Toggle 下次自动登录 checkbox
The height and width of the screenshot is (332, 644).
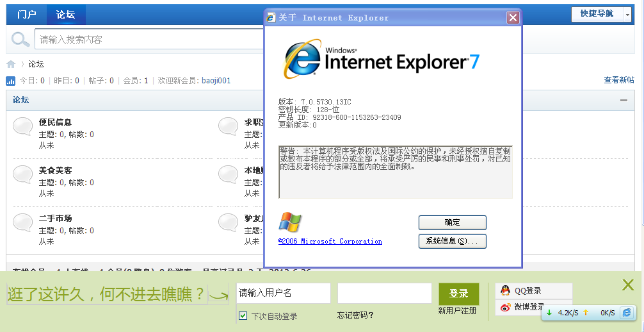tap(243, 315)
